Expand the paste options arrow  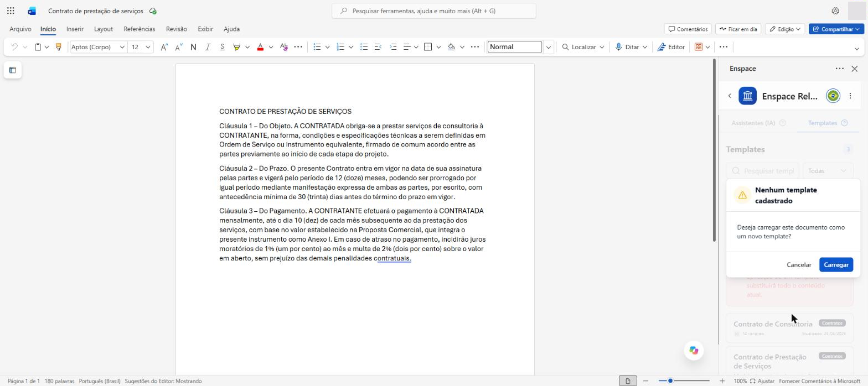pos(46,47)
